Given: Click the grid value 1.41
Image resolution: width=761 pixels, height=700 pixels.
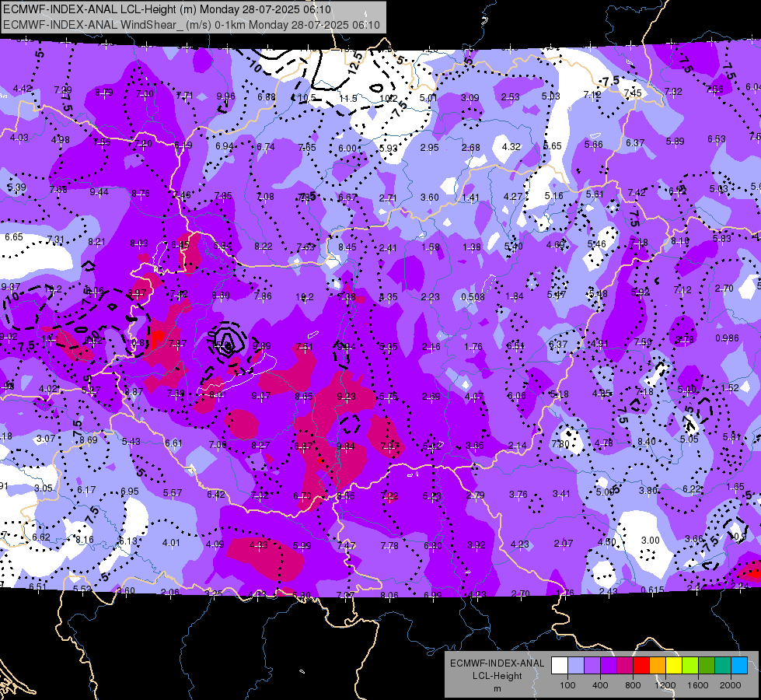Looking at the screenshot, I should click(471, 198).
